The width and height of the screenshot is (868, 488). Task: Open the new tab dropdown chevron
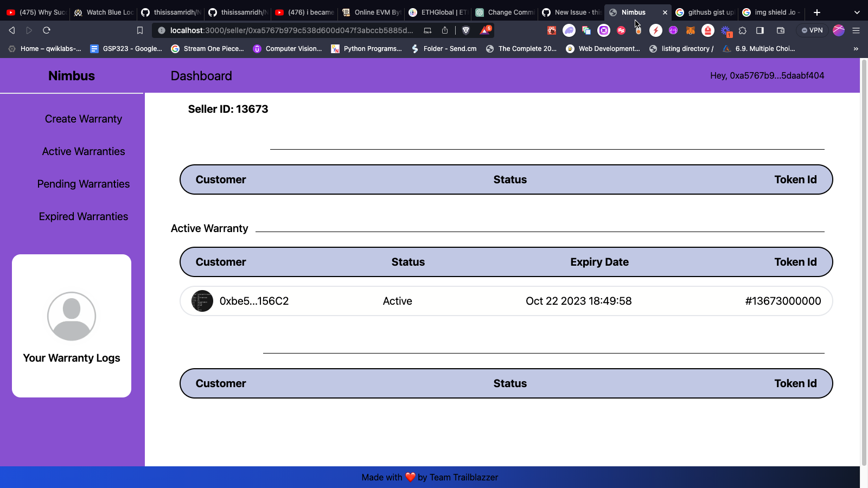tap(856, 12)
